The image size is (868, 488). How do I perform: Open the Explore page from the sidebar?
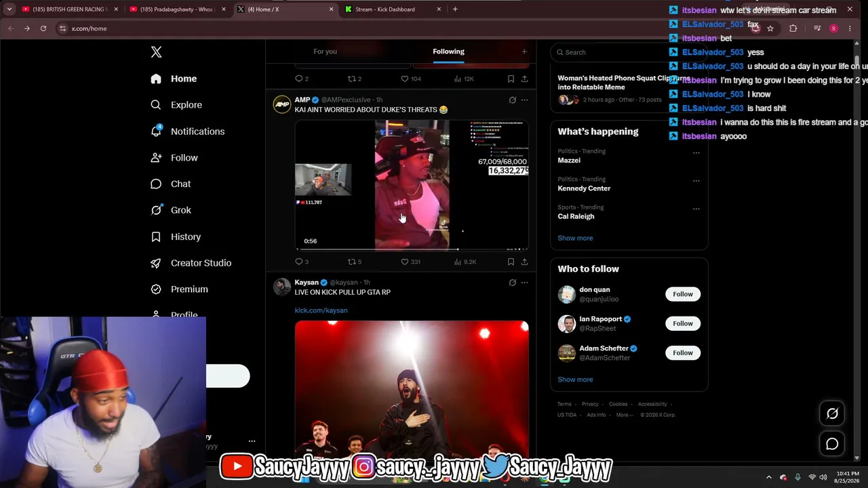click(177, 105)
